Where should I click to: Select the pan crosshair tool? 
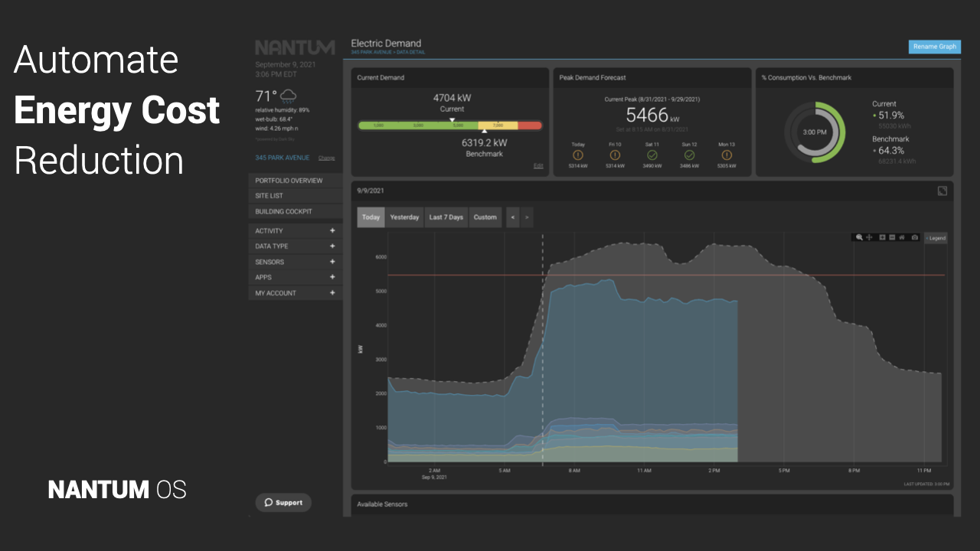(870, 238)
